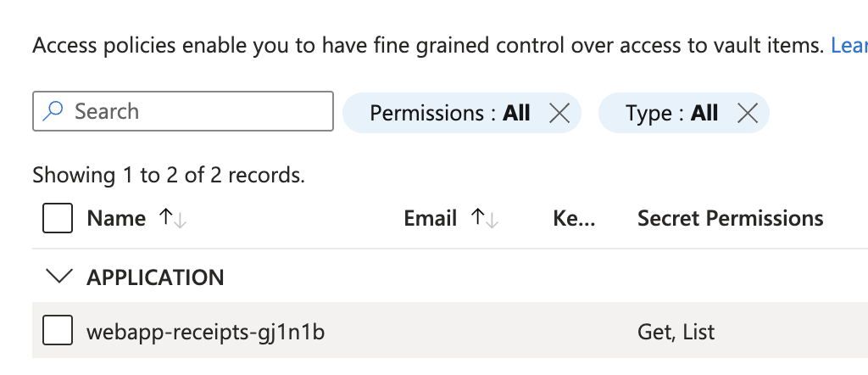
Task: Click the sort arrows next to Email
Action: [x=485, y=219]
